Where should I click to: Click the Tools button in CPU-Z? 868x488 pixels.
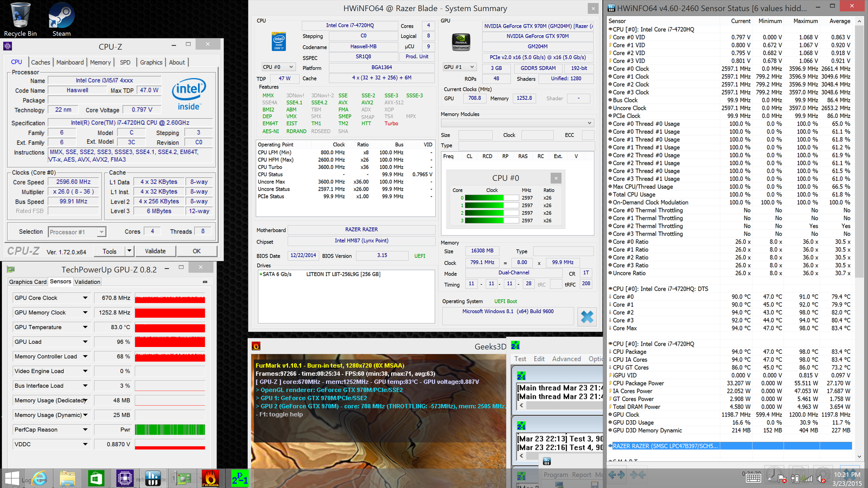109,251
